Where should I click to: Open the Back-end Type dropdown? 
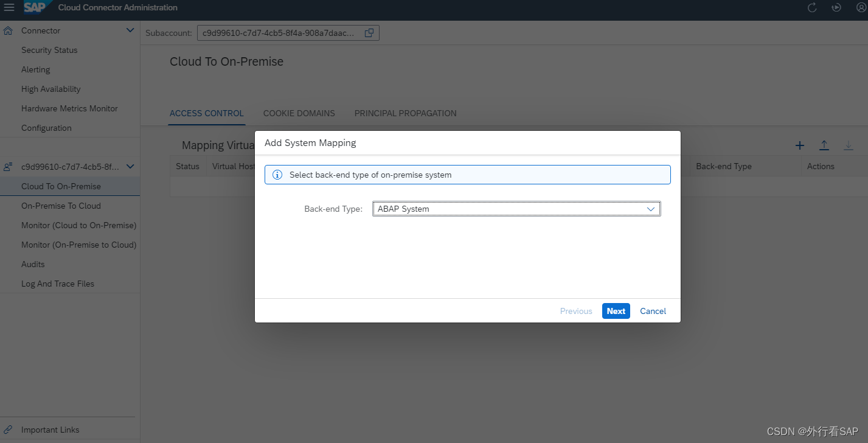pos(516,209)
